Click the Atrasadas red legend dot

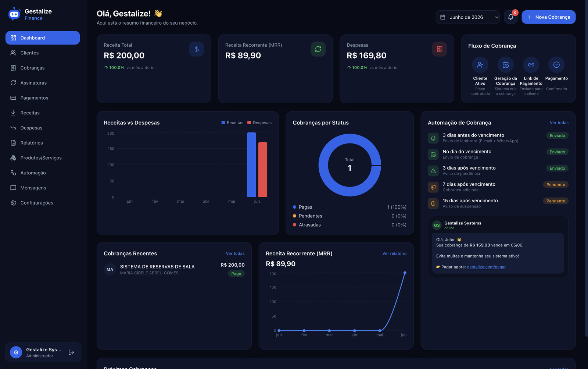click(294, 225)
